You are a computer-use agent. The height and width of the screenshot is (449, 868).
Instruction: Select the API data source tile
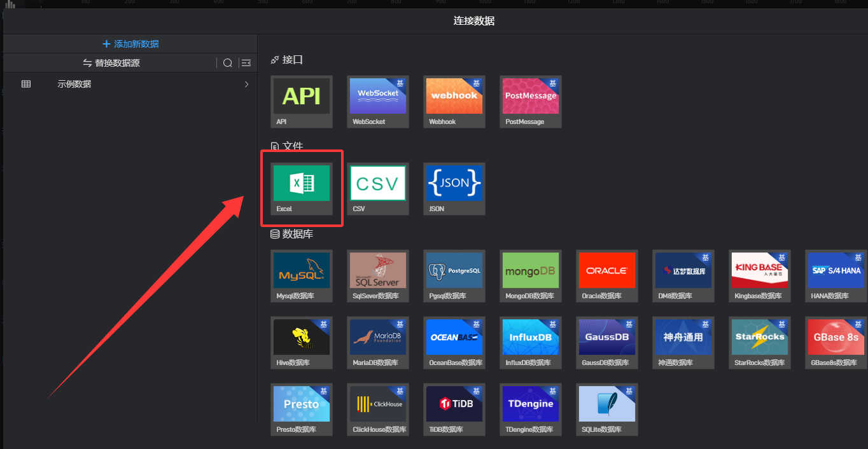point(302,102)
